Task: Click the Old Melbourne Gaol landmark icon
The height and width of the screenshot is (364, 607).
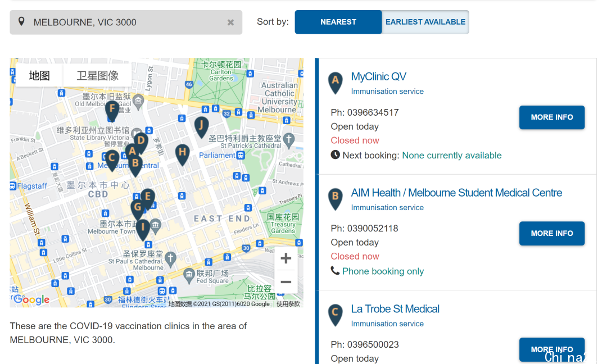Action: click(x=138, y=102)
